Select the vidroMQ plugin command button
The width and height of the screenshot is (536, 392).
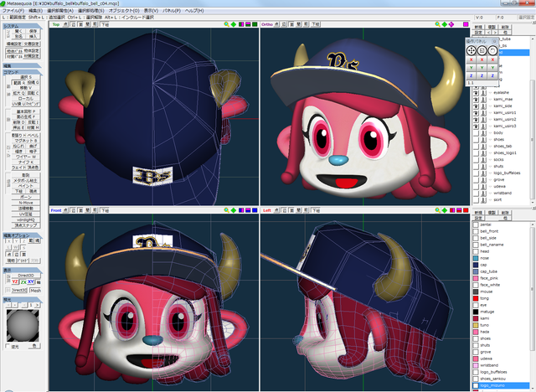click(26, 219)
